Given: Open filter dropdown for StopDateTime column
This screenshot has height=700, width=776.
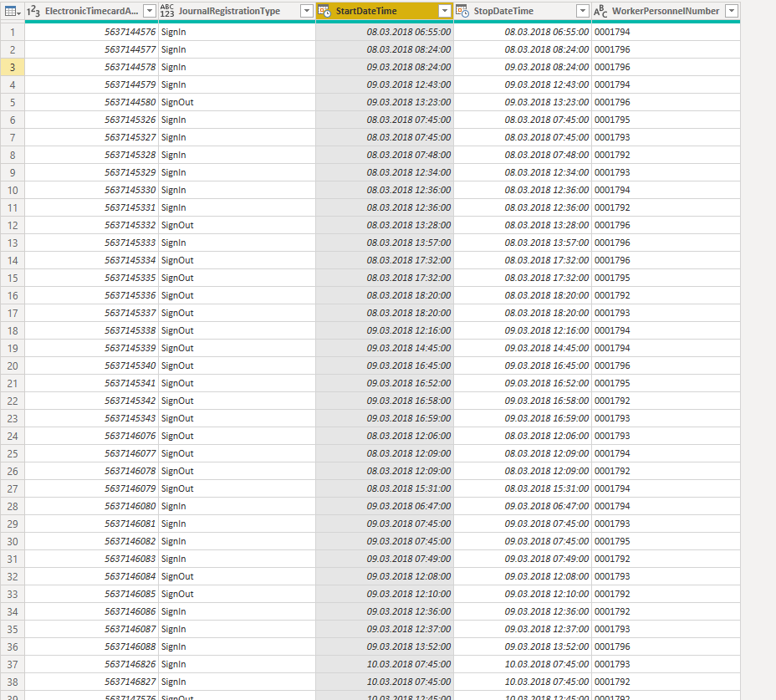Looking at the screenshot, I should click(x=583, y=11).
